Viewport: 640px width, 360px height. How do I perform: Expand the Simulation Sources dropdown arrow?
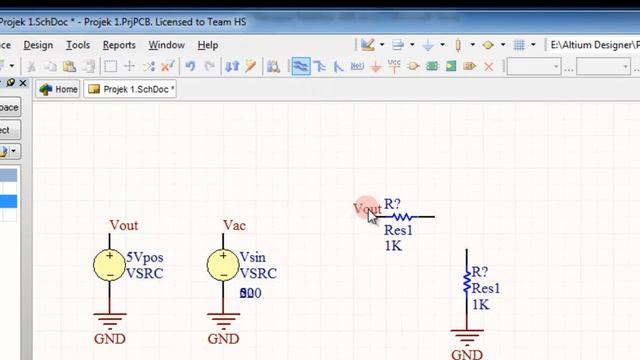click(x=503, y=45)
